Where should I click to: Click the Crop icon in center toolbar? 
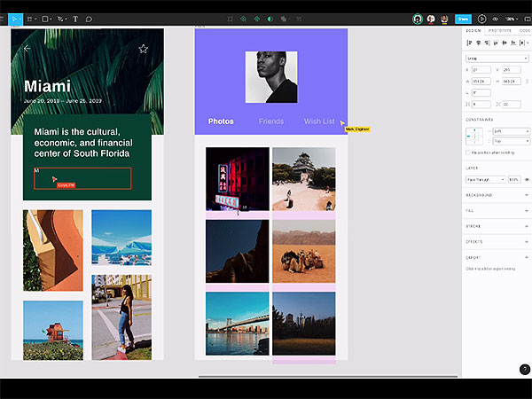(x=299, y=19)
